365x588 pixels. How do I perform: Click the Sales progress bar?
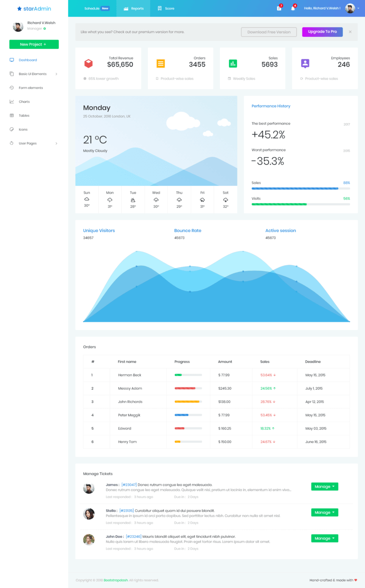[301, 188]
